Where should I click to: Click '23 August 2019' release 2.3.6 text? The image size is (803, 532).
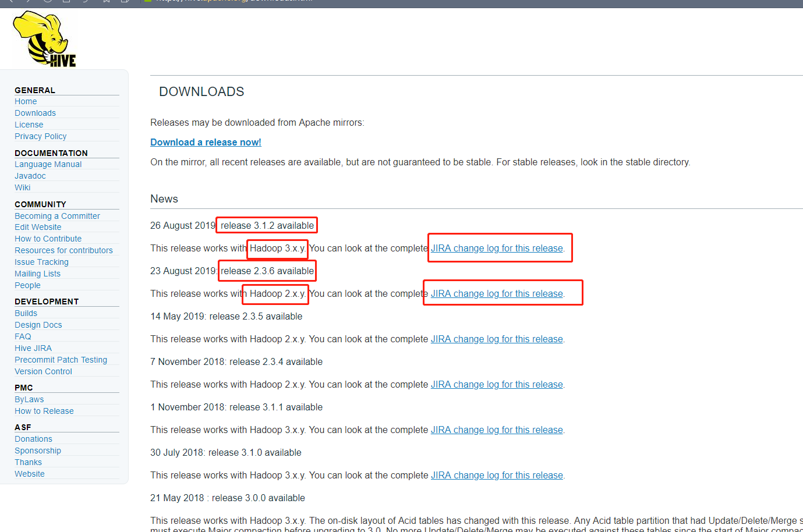point(232,271)
